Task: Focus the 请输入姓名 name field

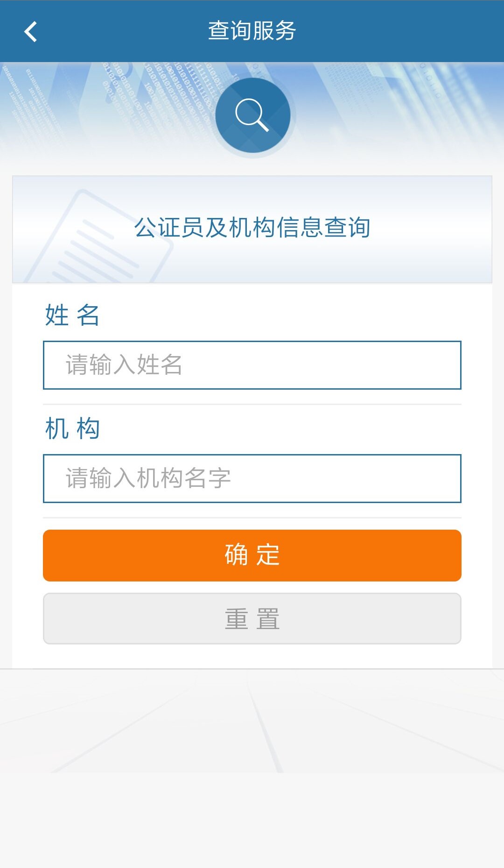Action: pos(252,365)
